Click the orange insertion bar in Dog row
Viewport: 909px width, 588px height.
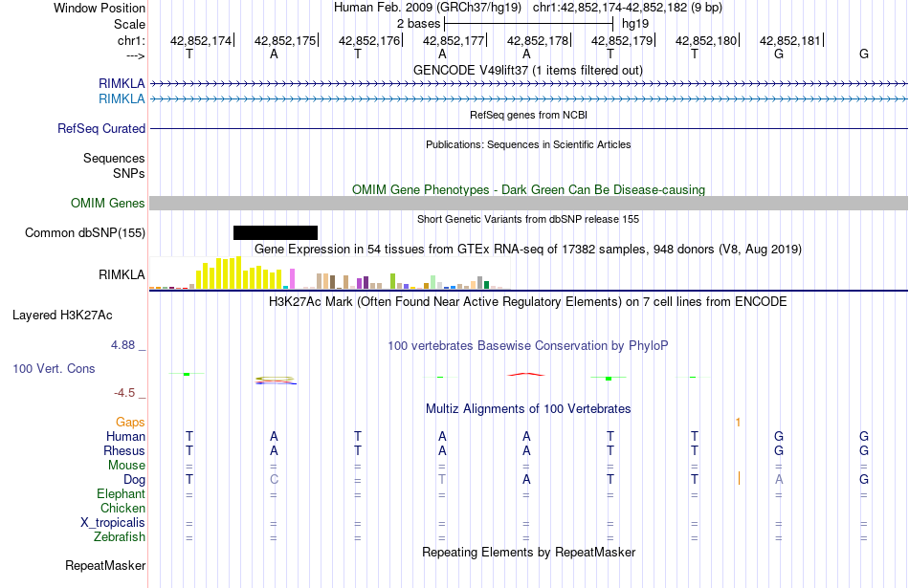click(739, 478)
